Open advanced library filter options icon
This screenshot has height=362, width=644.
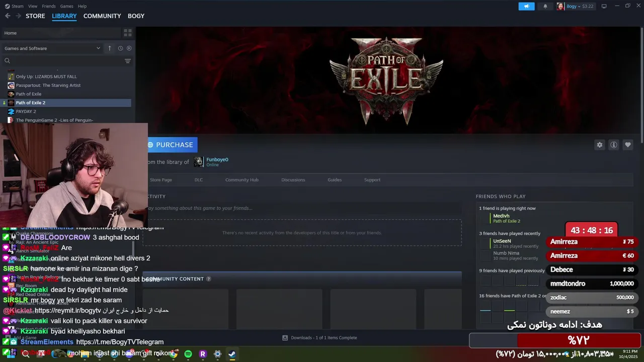128,61
